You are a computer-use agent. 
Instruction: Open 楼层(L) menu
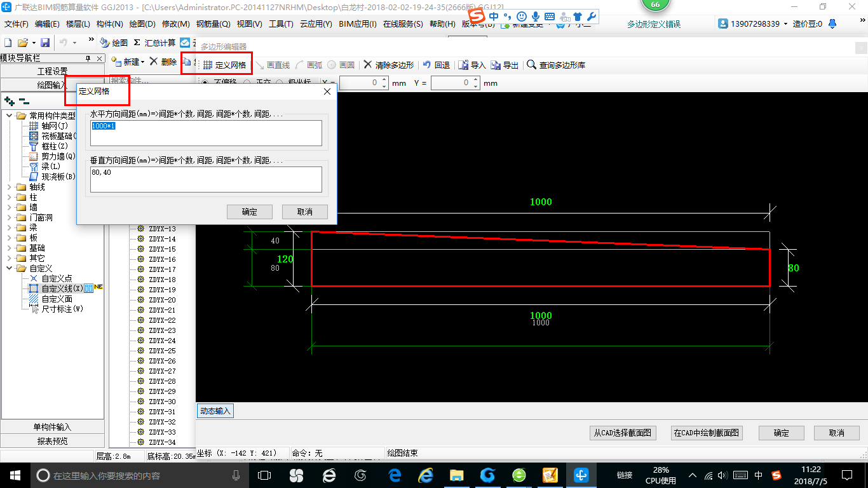coord(78,24)
